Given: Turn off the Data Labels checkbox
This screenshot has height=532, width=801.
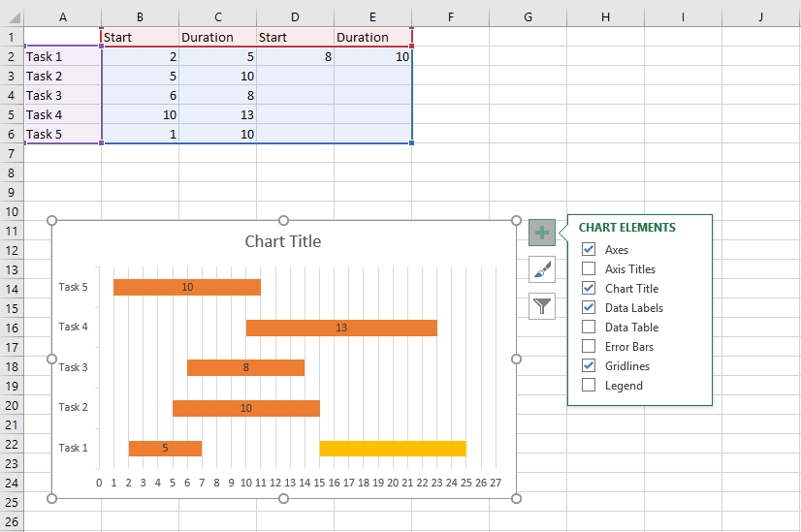Looking at the screenshot, I should click(x=589, y=307).
